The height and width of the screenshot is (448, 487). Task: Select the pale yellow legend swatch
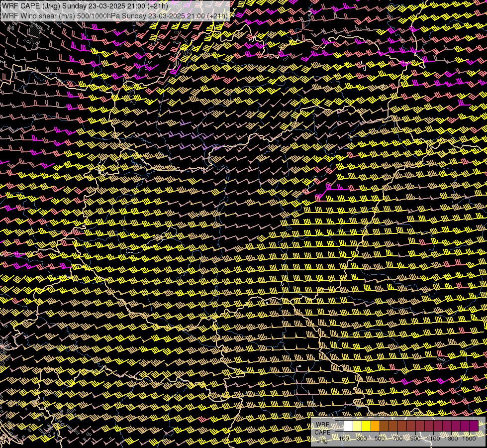[358, 426]
